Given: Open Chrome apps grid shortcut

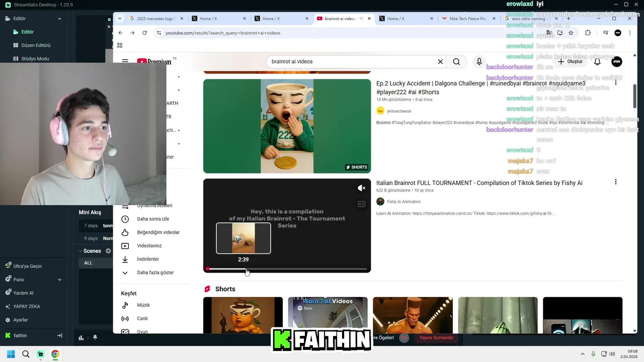Looking at the screenshot, I should click(120, 45).
